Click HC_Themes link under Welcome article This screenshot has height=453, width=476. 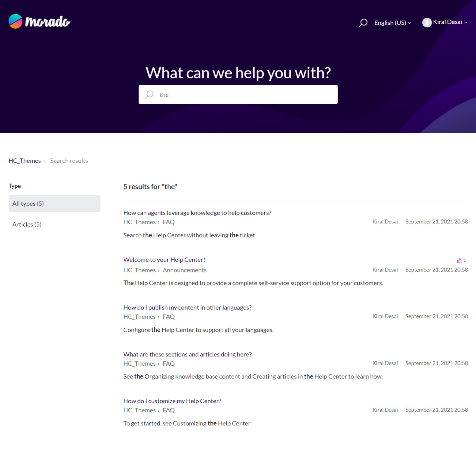tap(139, 270)
